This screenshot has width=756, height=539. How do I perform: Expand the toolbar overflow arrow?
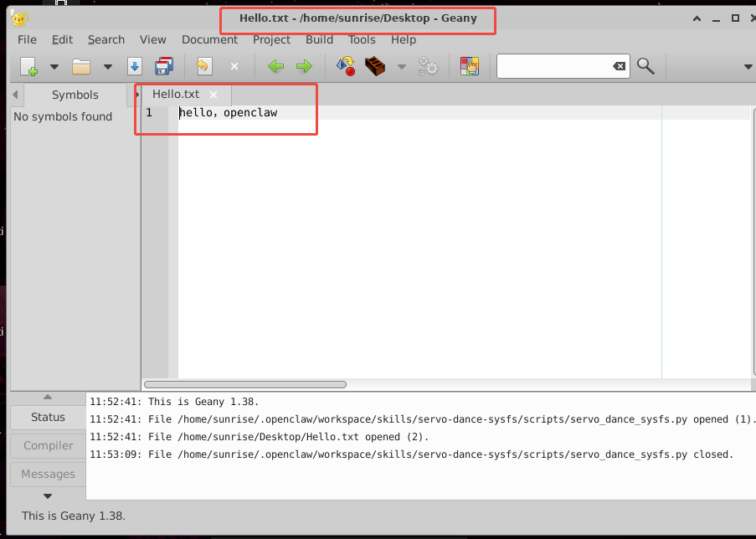(x=748, y=66)
